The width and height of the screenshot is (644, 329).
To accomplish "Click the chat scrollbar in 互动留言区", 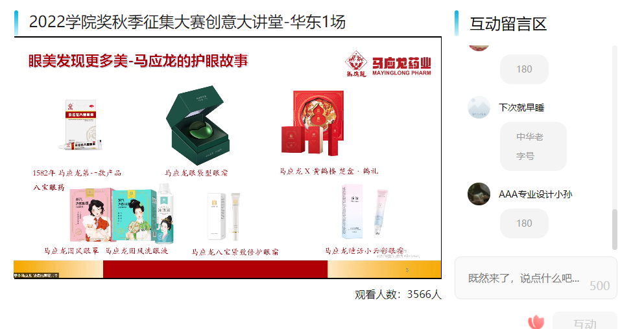I will [x=614, y=229].
